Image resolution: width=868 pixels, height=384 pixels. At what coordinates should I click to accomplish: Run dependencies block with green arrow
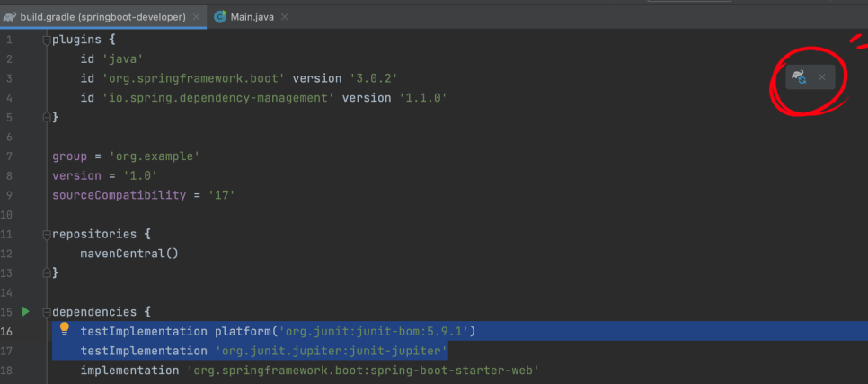[25, 311]
